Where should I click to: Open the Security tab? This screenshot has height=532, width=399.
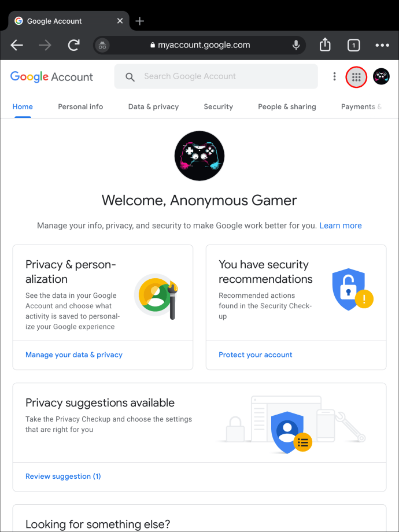click(x=218, y=106)
